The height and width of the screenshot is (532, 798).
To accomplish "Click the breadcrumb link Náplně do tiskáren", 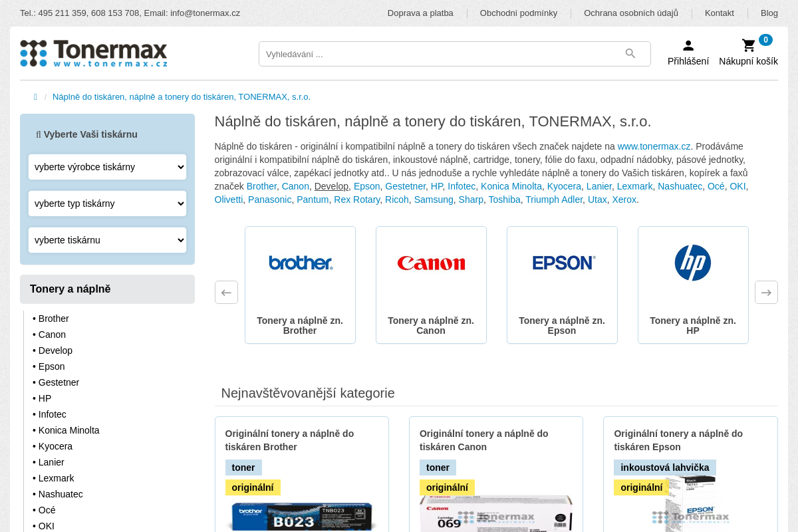I will [182, 97].
